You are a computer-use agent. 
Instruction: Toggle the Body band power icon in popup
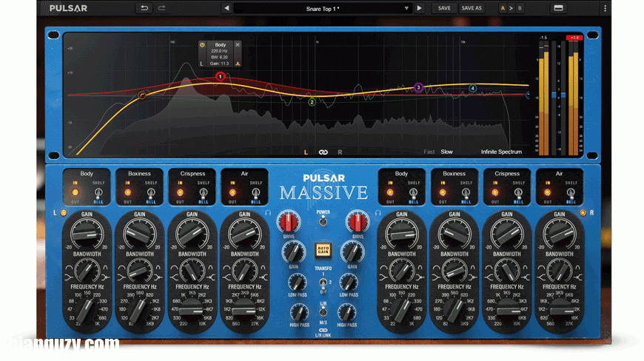(x=202, y=44)
